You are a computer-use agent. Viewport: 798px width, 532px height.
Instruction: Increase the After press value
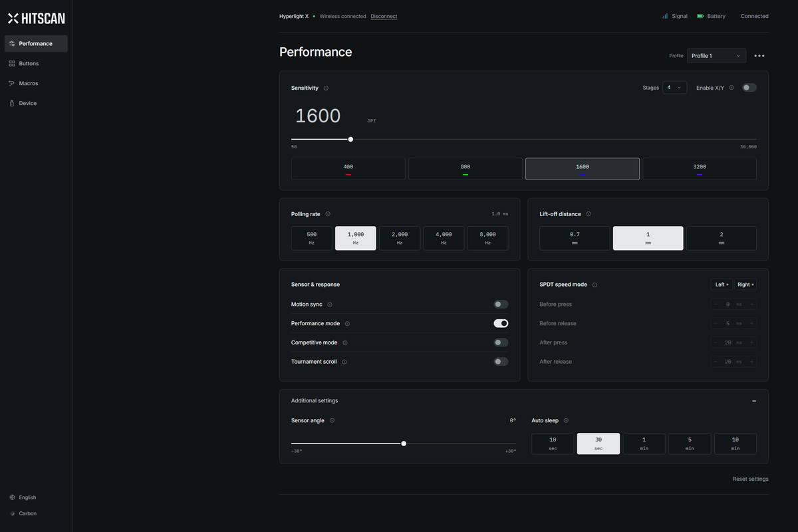pos(751,342)
